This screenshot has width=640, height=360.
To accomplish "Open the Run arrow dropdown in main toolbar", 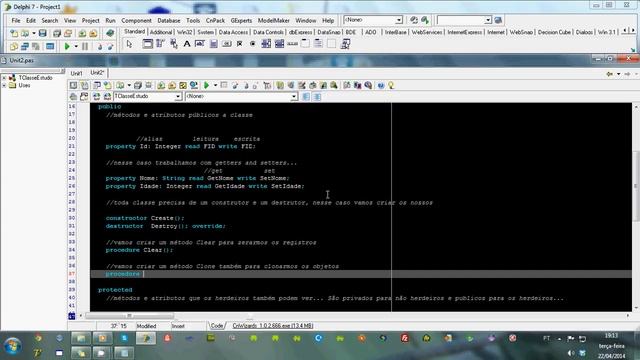I will [76, 47].
